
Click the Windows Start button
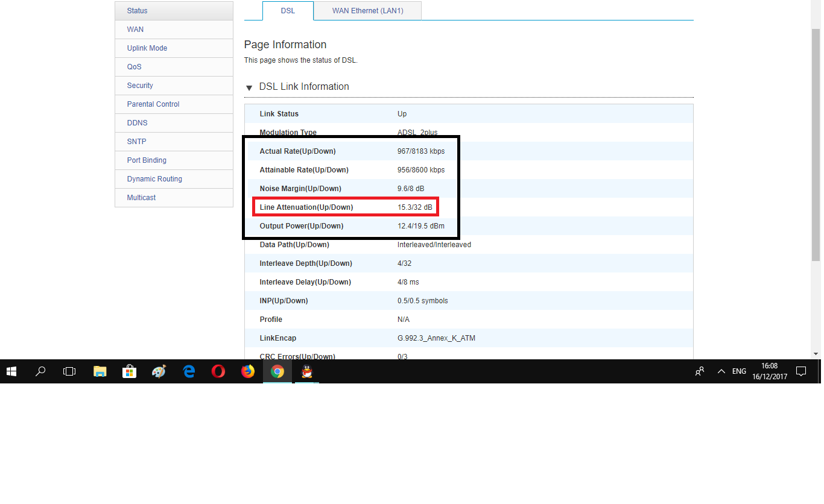11,371
